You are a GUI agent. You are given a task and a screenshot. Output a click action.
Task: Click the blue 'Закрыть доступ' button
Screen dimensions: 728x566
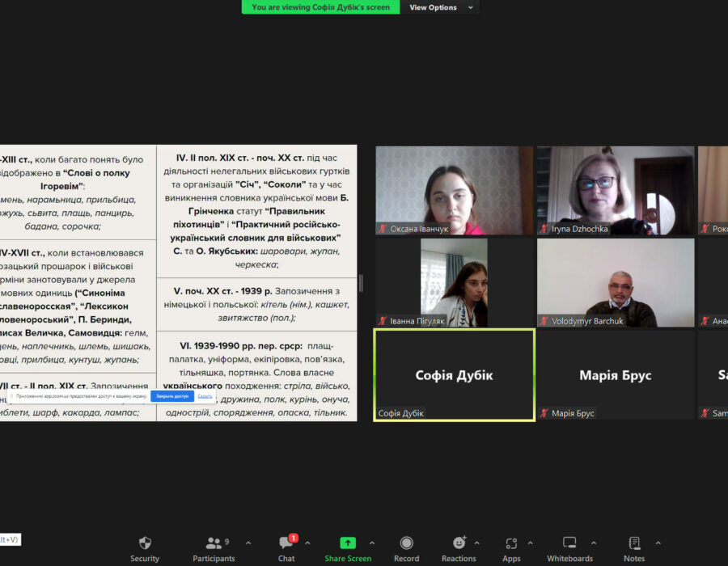[x=171, y=396]
